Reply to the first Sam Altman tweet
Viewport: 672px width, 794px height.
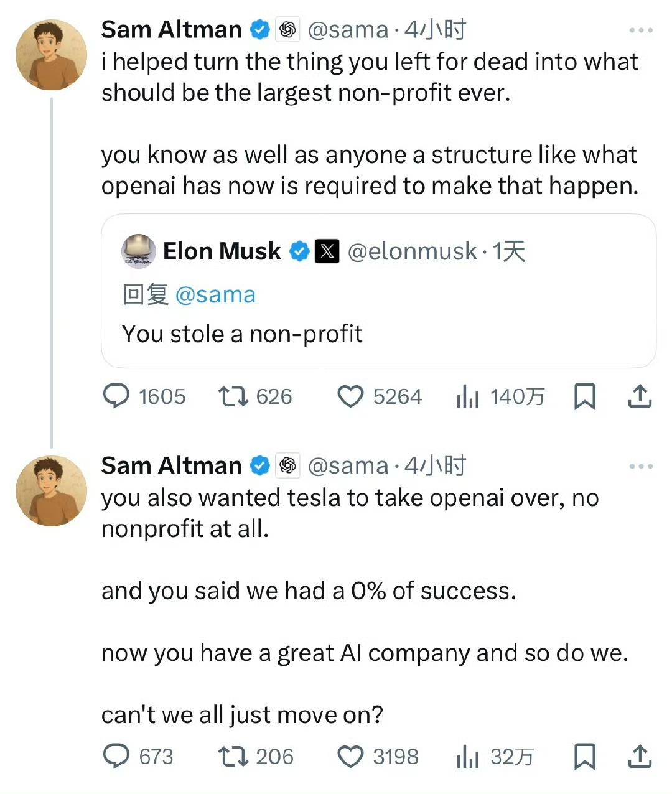116,396
